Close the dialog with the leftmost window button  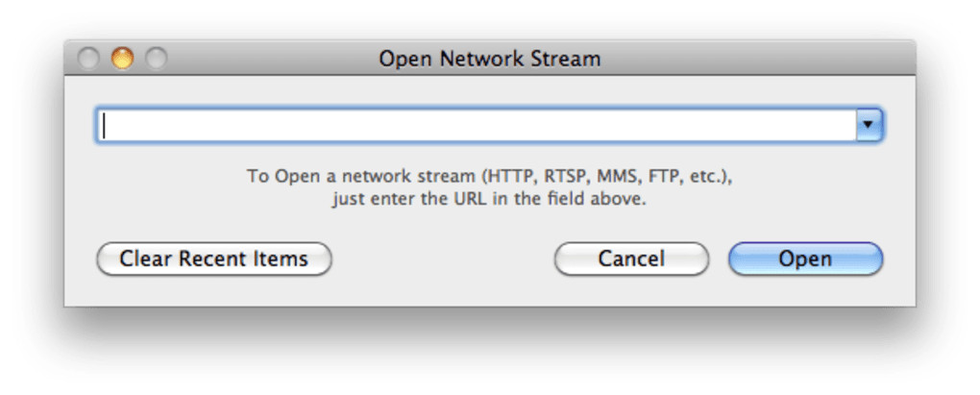click(88, 59)
